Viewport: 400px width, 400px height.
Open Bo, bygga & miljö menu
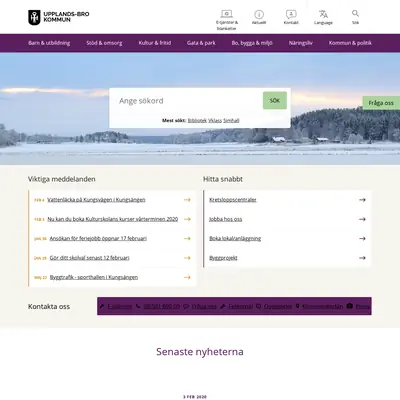pos(252,43)
